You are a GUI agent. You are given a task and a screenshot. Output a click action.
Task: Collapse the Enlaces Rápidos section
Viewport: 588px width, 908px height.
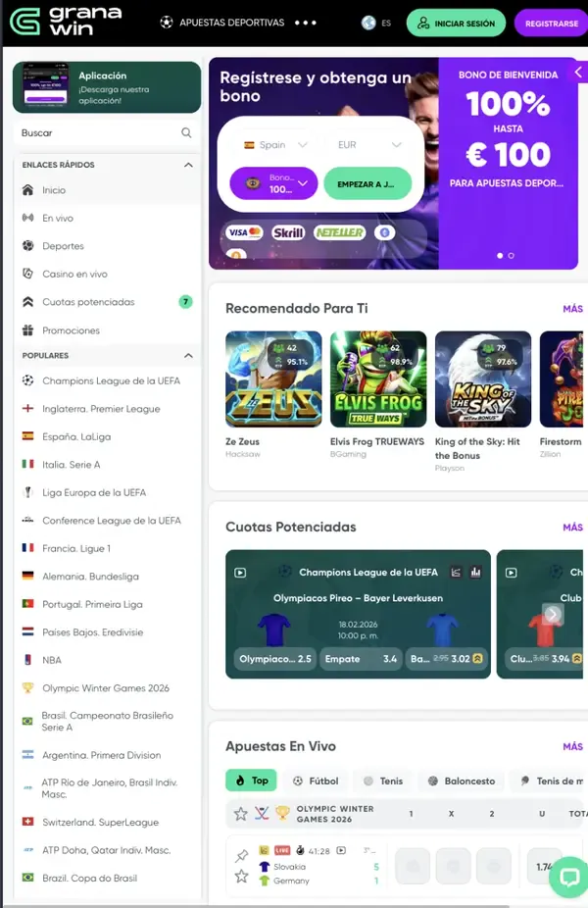[x=188, y=165]
